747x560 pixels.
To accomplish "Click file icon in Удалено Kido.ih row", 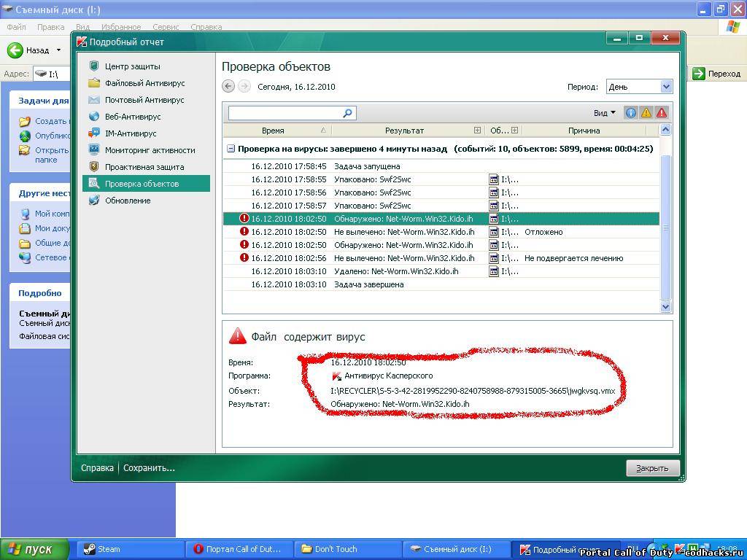I will (x=494, y=271).
